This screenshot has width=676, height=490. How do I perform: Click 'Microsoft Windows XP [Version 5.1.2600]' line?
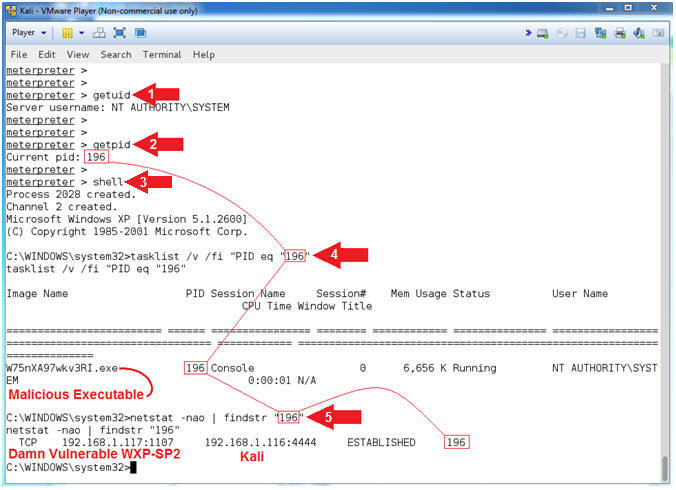click(127, 219)
